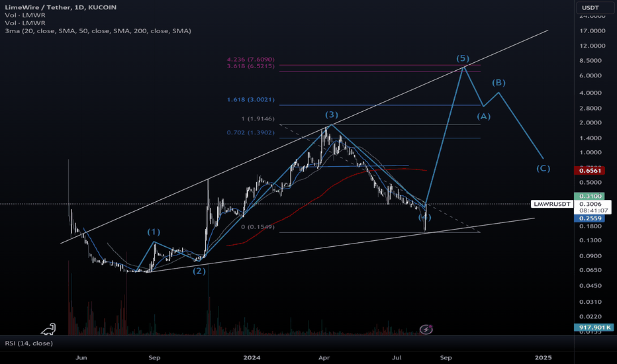Click the corrective wave (C) label
The width and height of the screenshot is (617, 364).
(x=543, y=168)
